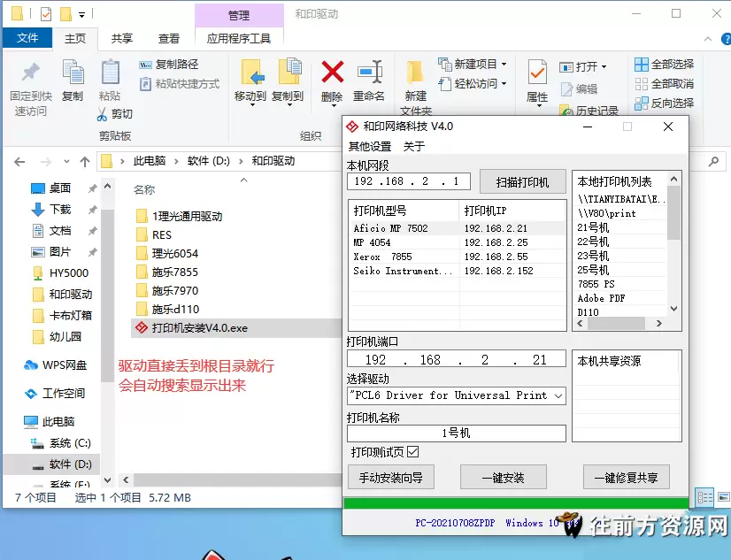Open the 其他设置 menu
The height and width of the screenshot is (560, 731).
[370, 146]
